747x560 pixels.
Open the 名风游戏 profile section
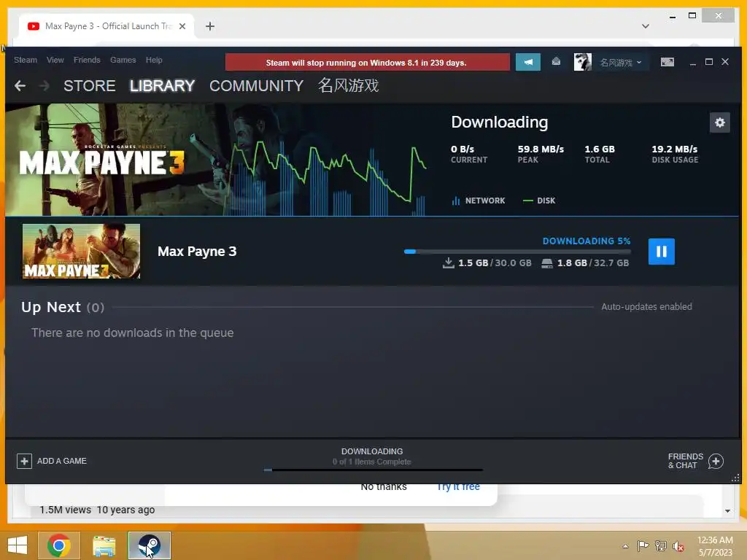tap(348, 86)
